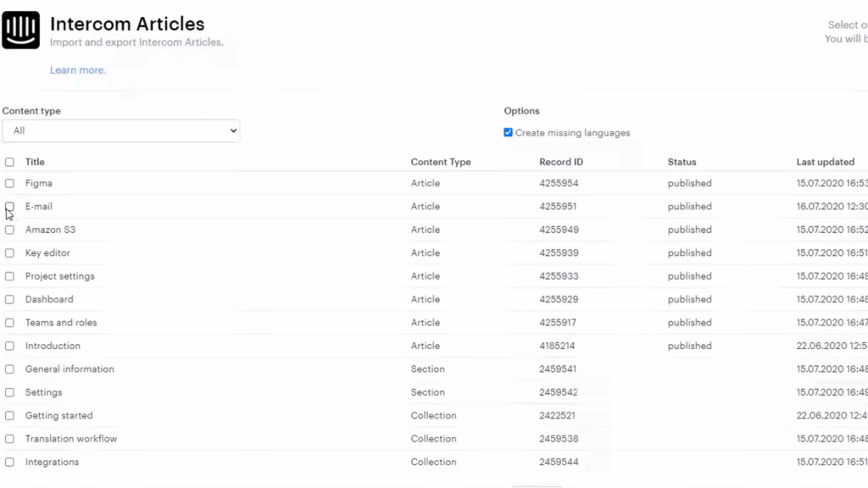Viewport: 868px width, 488px height.
Task: Click the Project settings title
Action: [60, 276]
